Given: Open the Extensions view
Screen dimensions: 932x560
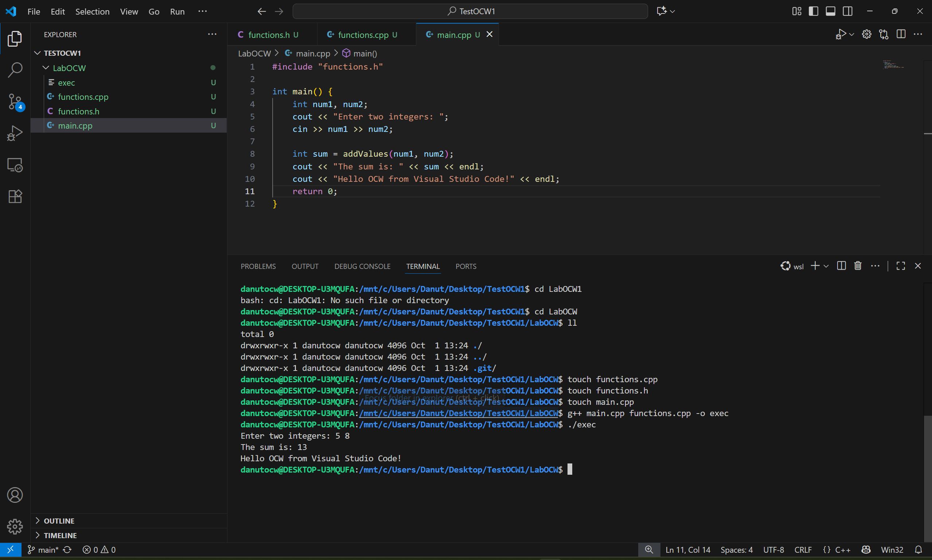Looking at the screenshot, I should pos(15,197).
